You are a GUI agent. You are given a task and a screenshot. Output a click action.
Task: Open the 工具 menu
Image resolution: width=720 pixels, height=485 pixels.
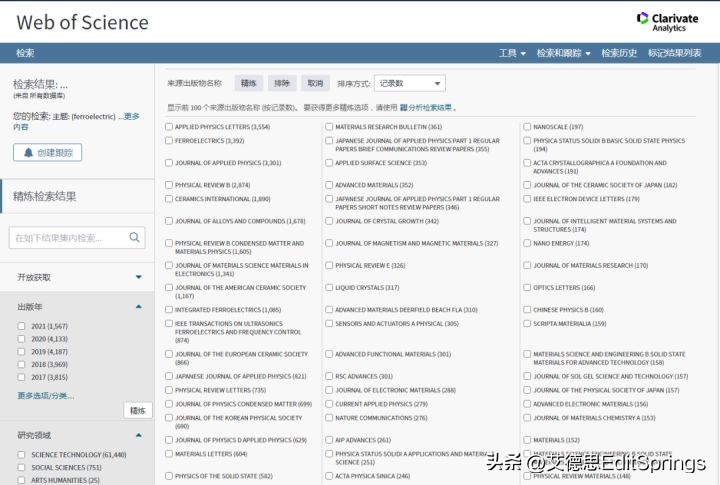(x=512, y=53)
